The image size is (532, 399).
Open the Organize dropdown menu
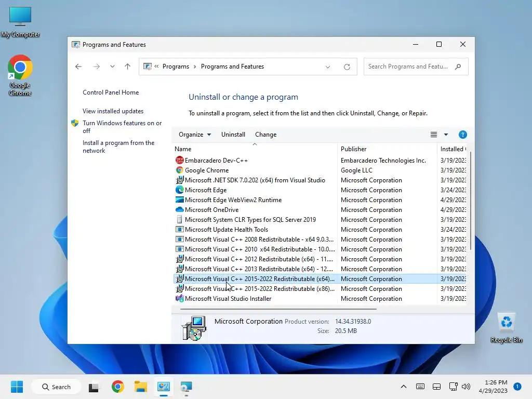click(195, 135)
